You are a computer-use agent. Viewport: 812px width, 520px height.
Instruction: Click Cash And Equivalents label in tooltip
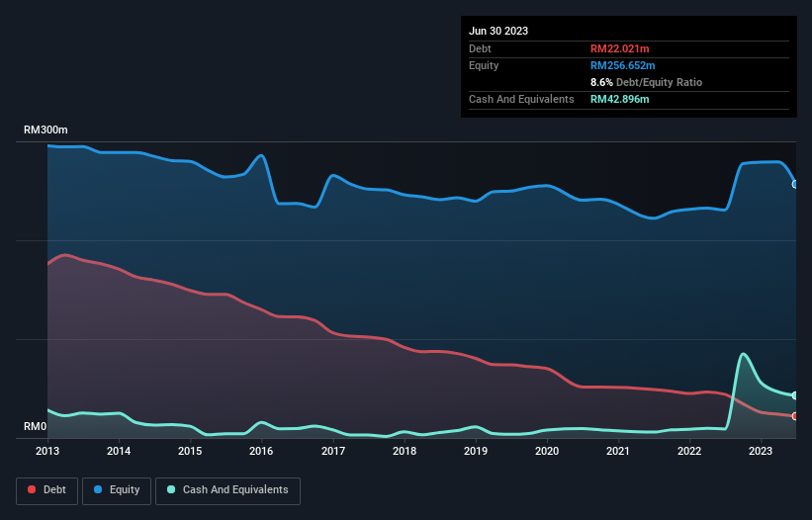point(521,99)
